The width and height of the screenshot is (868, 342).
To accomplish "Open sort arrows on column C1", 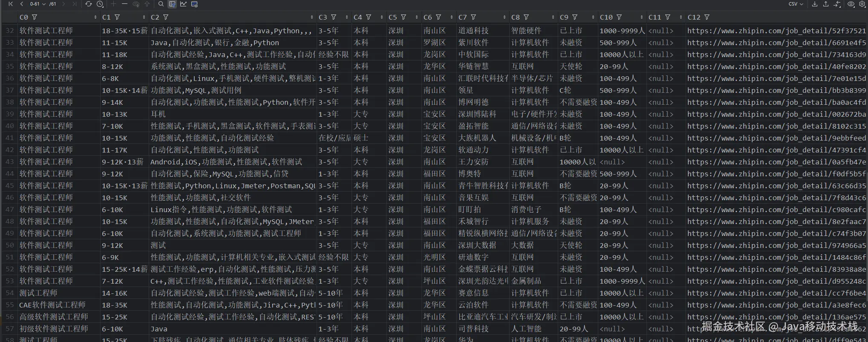I will (144, 17).
